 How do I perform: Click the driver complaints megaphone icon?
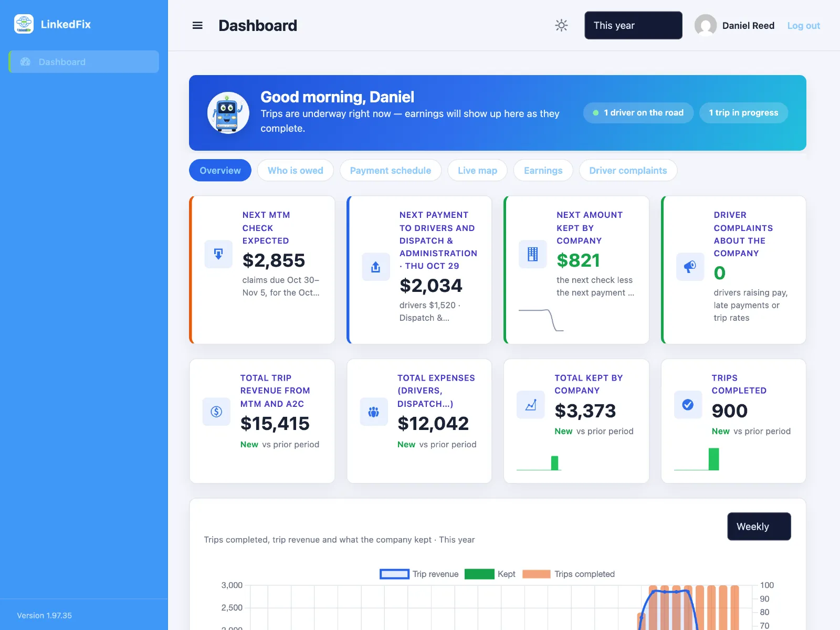(690, 267)
